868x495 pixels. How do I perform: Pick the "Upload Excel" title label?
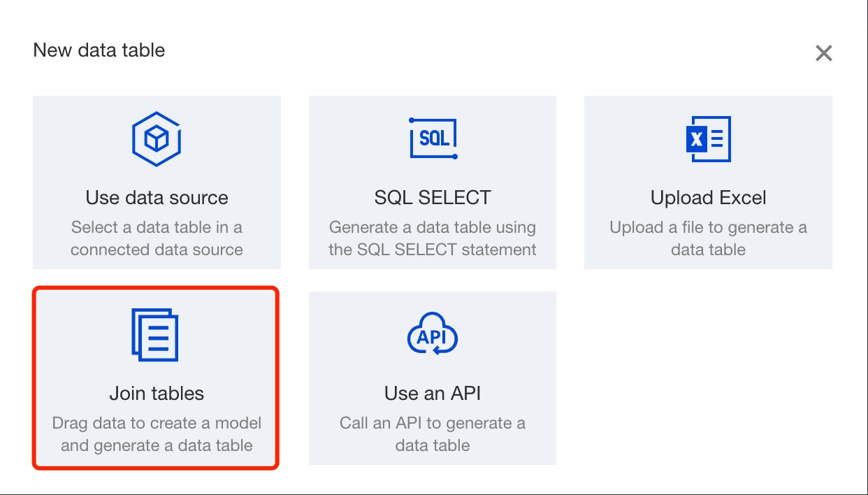click(708, 198)
